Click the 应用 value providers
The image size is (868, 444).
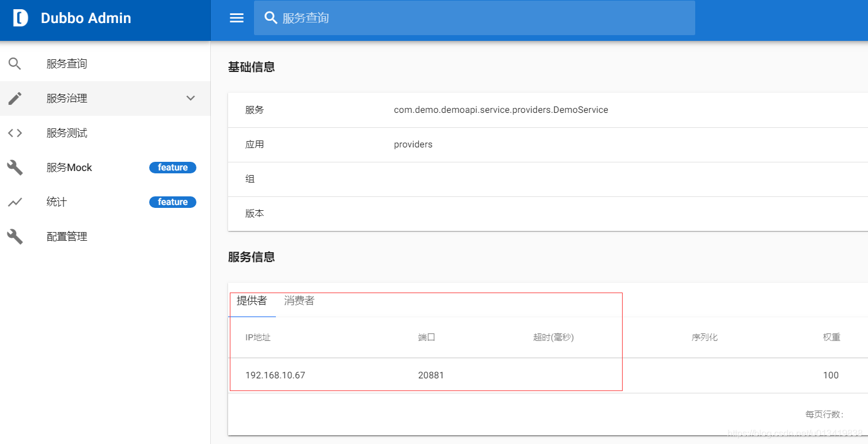coord(413,145)
